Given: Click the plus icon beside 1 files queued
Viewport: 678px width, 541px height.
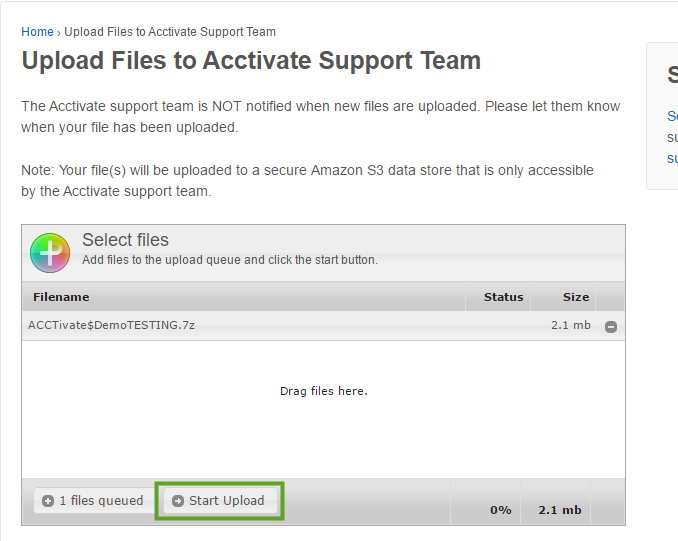Looking at the screenshot, I should 48,501.
